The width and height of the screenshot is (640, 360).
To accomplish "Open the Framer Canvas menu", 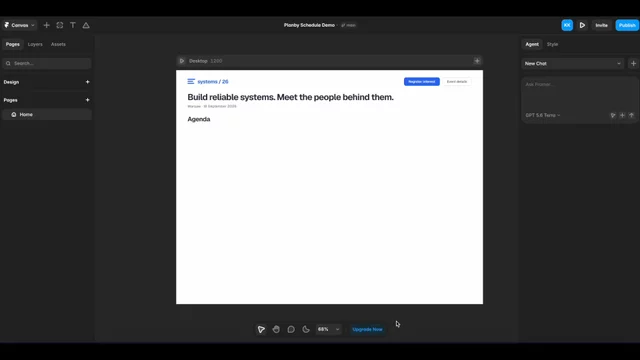I will point(19,25).
